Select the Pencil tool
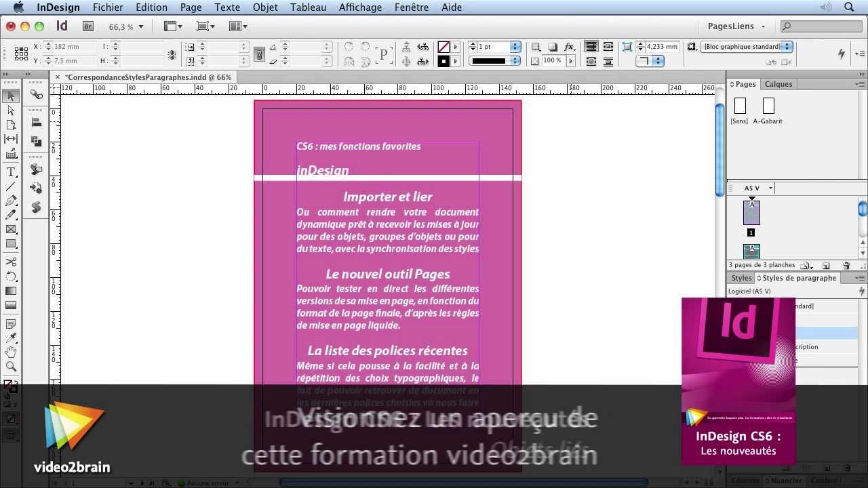This screenshot has width=868, height=488. click(11, 215)
